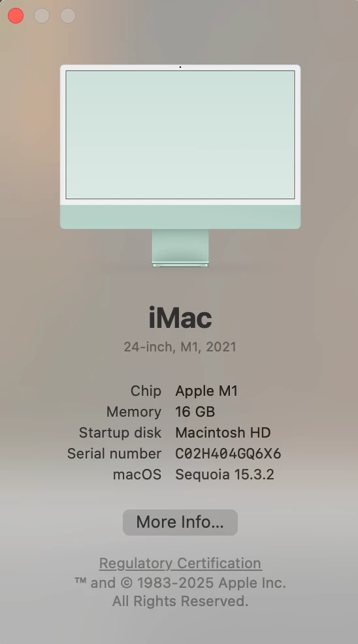Close the About This Mac window
The width and height of the screenshot is (358, 644).
pyautogui.click(x=16, y=16)
